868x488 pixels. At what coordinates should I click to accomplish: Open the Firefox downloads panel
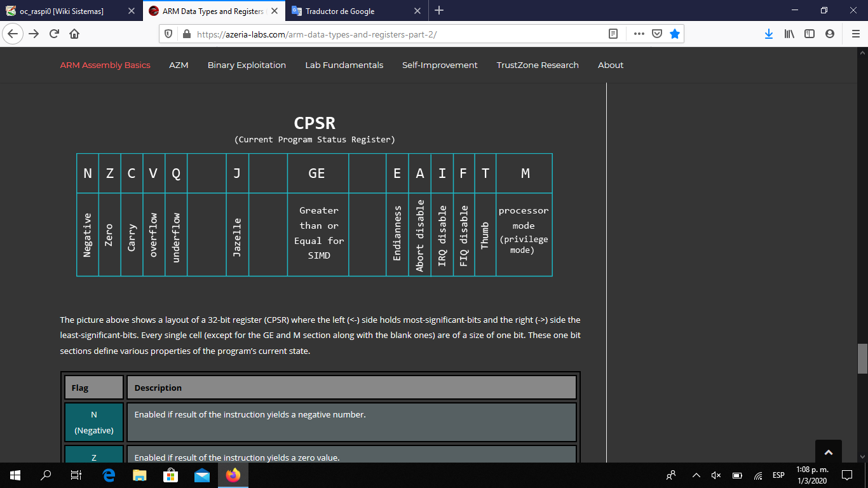coord(769,34)
